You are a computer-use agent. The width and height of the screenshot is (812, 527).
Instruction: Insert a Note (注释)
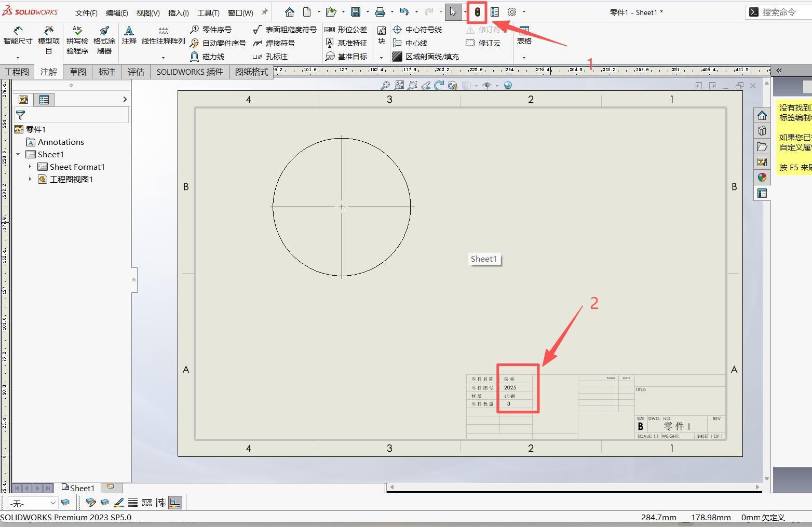coord(129,35)
